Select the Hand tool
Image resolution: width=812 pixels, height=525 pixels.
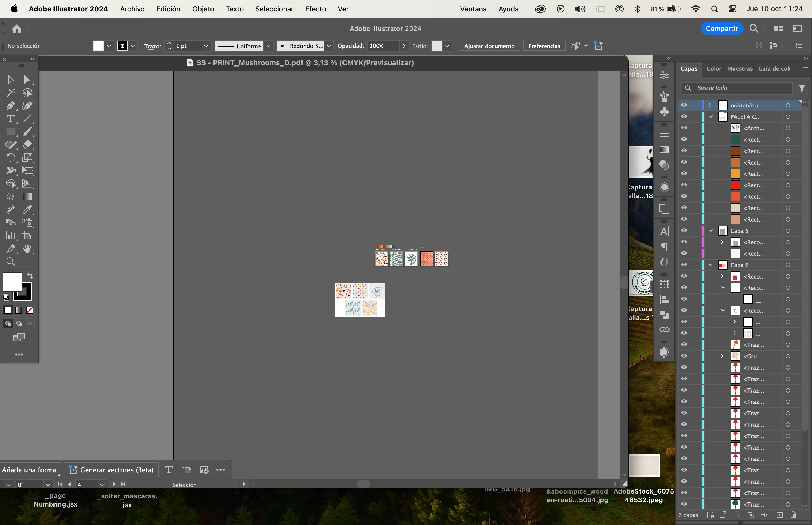point(27,249)
